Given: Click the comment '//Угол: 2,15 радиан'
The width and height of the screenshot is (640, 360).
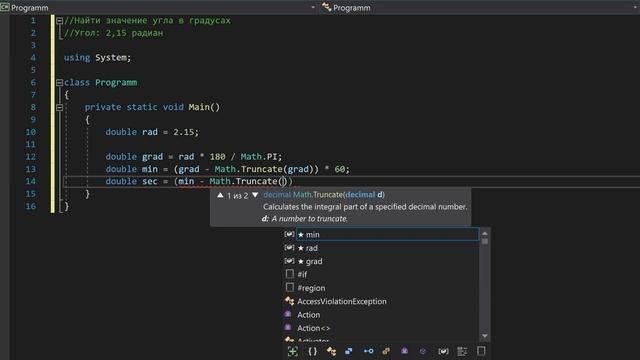Looking at the screenshot, I should pyautogui.click(x=113, y=33).
